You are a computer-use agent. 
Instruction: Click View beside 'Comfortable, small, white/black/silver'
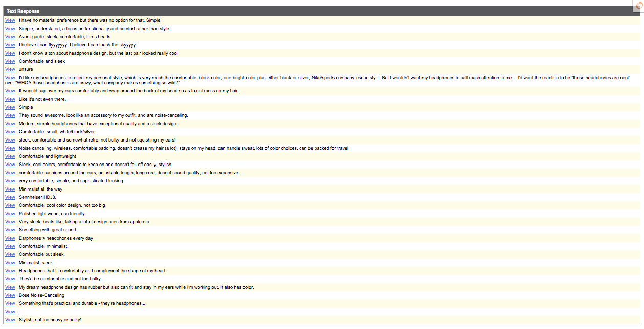click(x=10, y=132)
